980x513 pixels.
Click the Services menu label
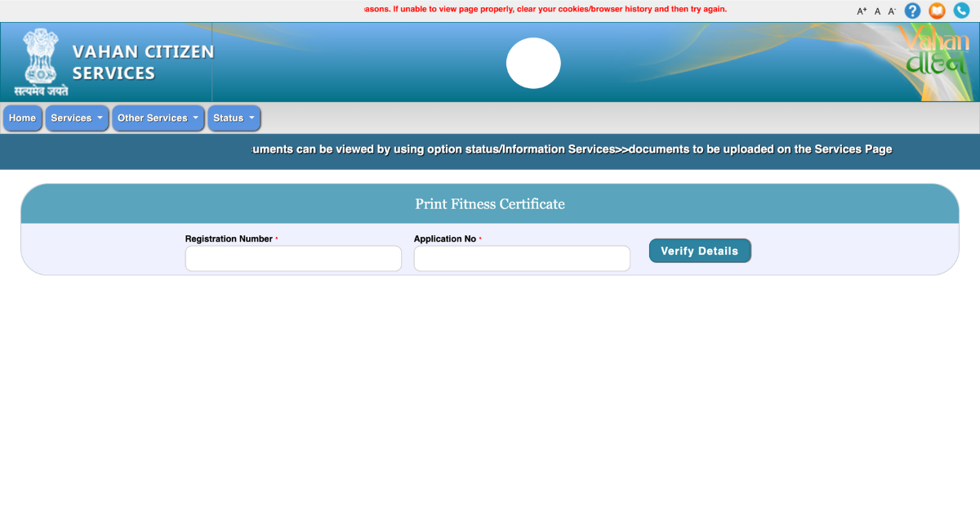72,118
